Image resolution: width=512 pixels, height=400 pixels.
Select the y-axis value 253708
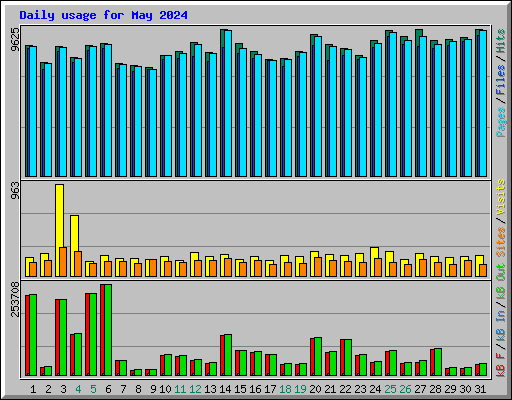pyautogui.click(x=15, y=299)
